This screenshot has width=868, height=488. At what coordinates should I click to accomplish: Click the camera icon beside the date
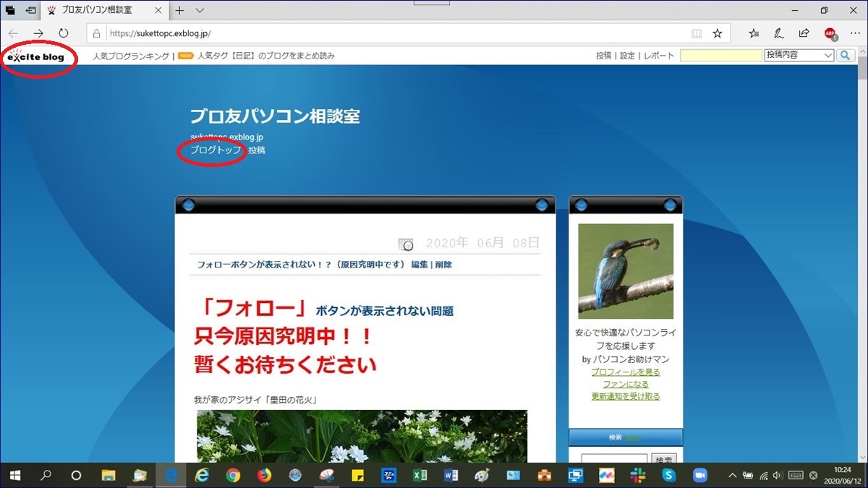406,244
